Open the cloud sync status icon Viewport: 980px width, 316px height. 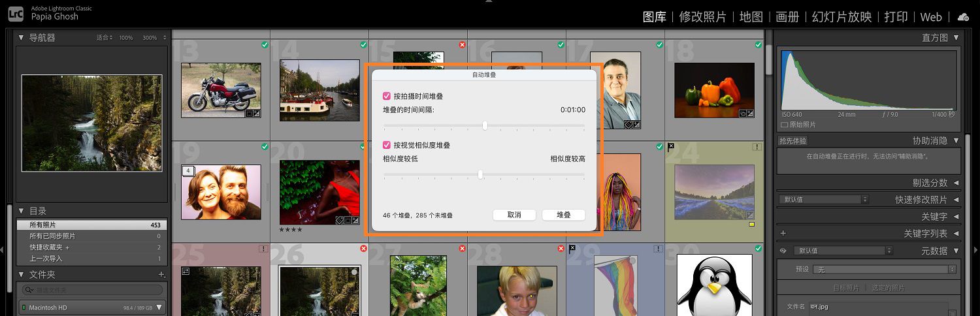(964, 17)
